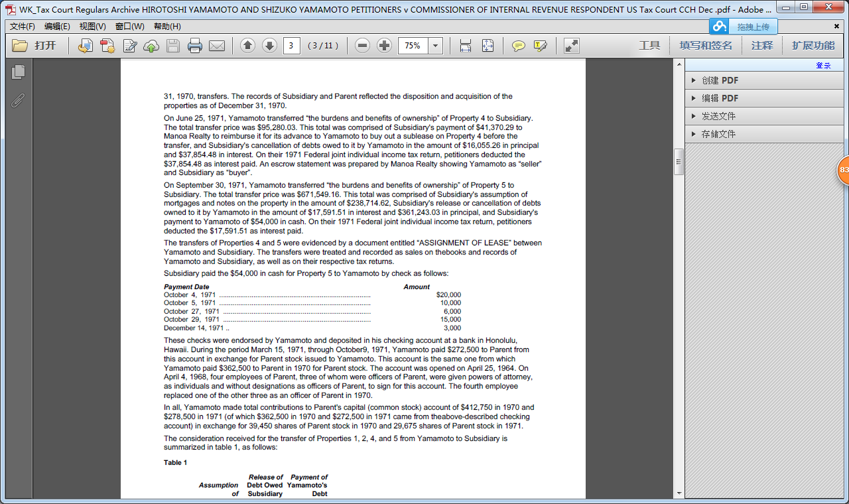The width and height of the screenshot is (849, 504).
Task: Click the 'Table 1' heading text
Action: pos(176,463)
